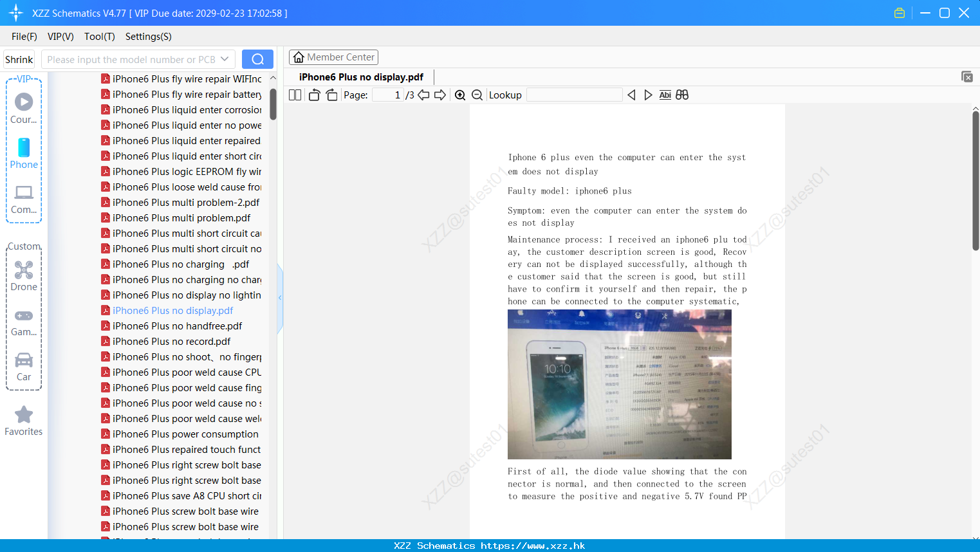The image size is (980, 552).
Task: Toggle two-page view icon in PDF toolbar
Action: click(x=295, y=95)
